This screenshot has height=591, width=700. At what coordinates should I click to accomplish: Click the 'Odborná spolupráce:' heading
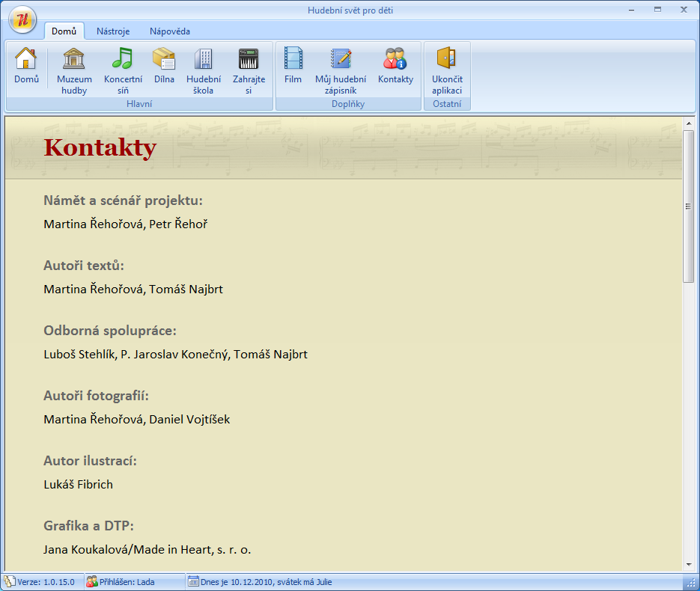110,331
